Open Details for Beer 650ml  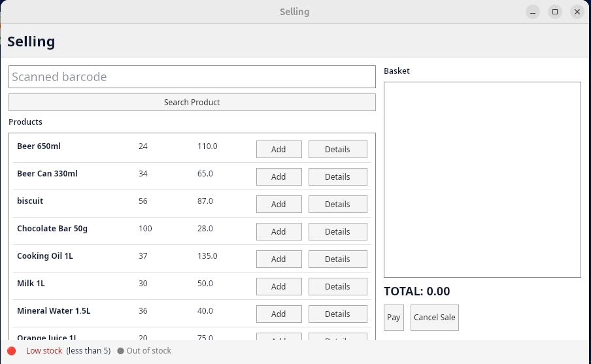coord(337,149)
